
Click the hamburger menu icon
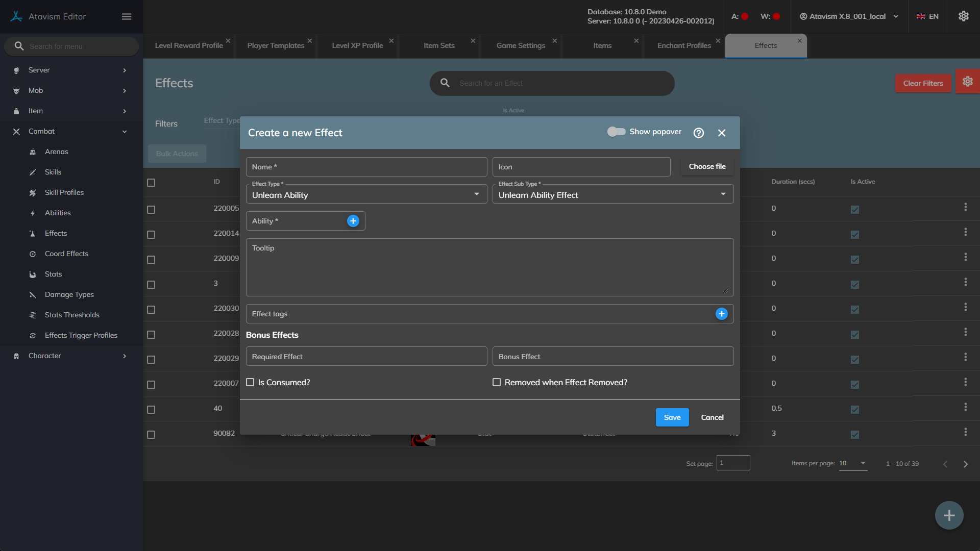(x=127, y=16)
